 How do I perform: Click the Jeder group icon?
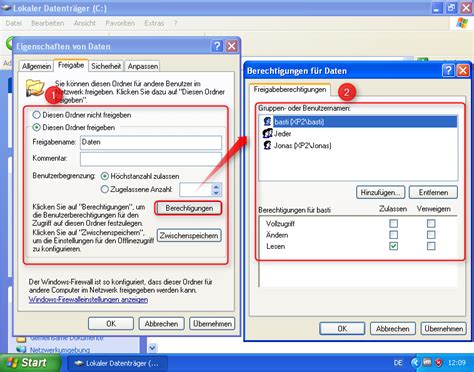(267, 133)
